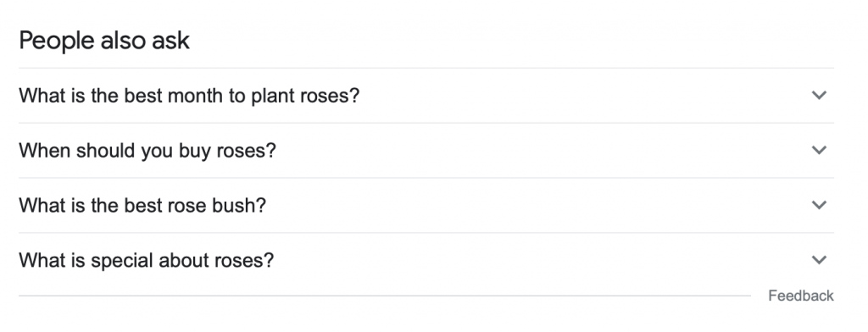Open the question What is the best month to plant roses?

click(x=189, y=96)
